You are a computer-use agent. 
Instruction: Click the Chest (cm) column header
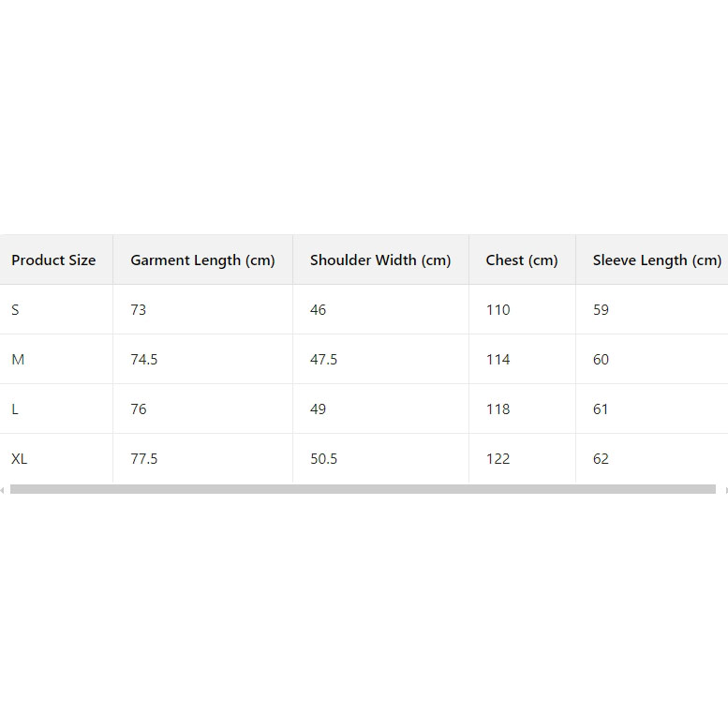pos(522,260)
